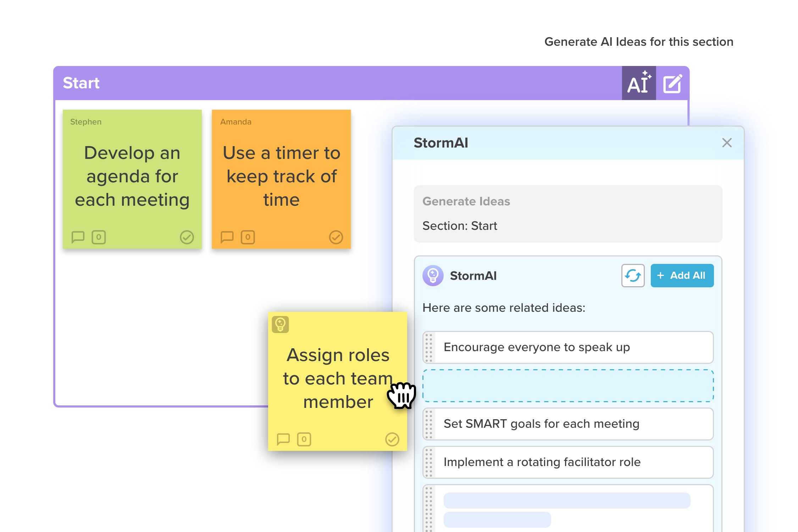
Task: Select idea 'Implement a rotating facilitator role'
Action: point(568,462)
